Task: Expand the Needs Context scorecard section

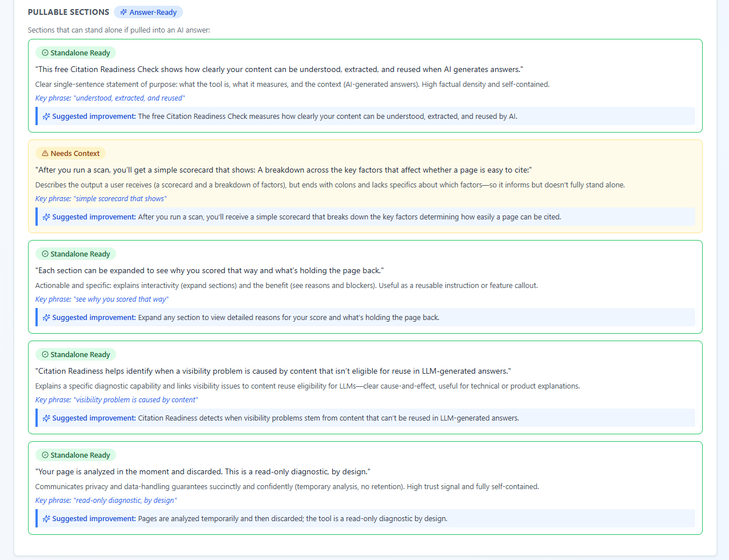Action: [365, 186]
